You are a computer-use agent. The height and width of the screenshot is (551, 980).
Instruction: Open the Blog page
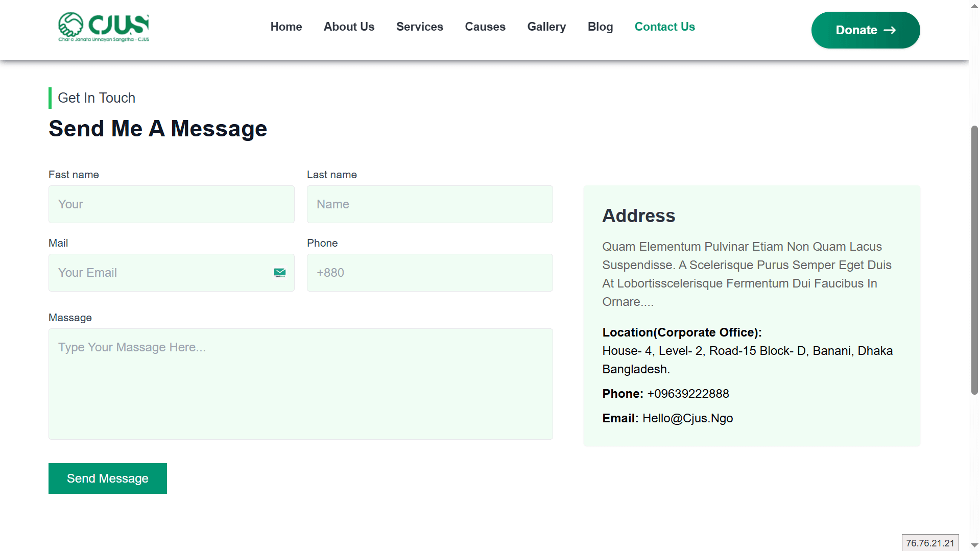coord(600,27)
